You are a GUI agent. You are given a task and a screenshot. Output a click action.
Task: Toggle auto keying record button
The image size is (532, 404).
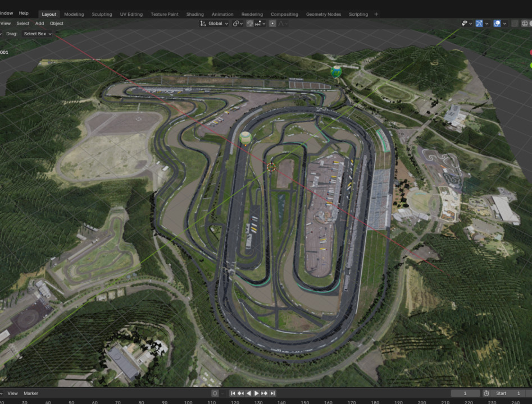coord(215,393)
